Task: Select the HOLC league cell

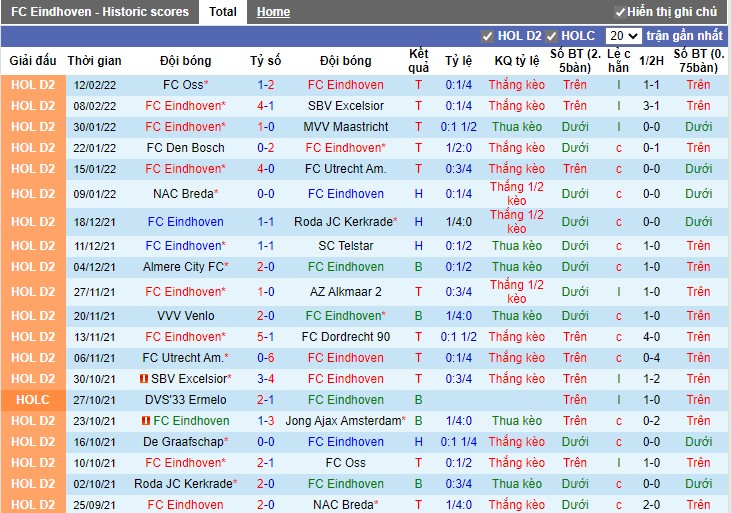Action: (33, 400)
